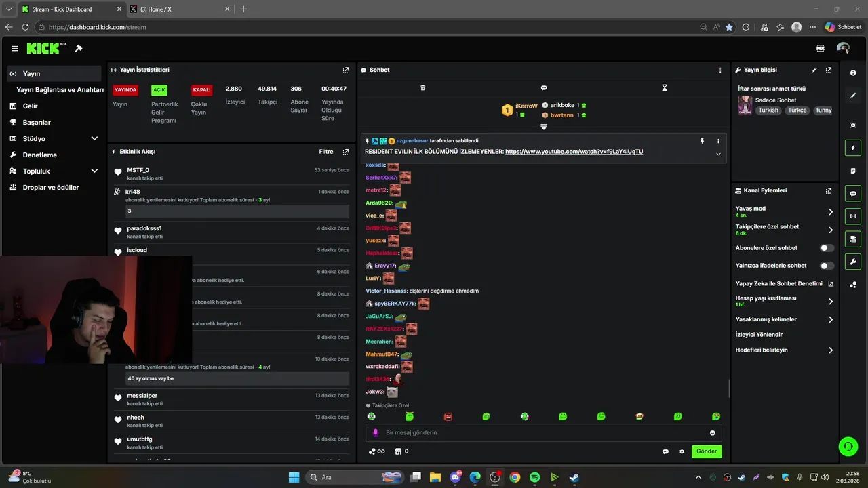868x488 pixels.
Task: Open Hesap yaşı kısıtlaması settings
Action: coord(785,301)
